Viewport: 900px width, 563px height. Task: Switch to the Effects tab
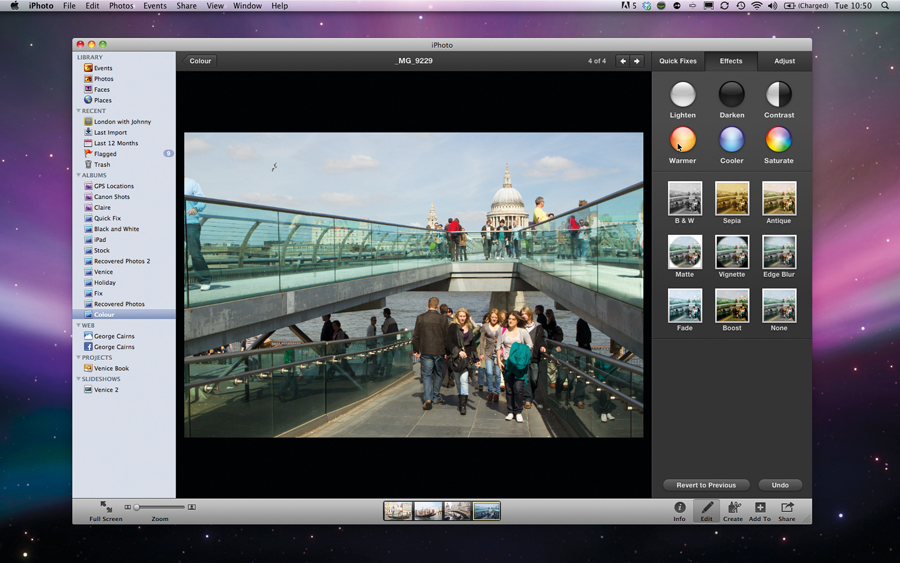pos(731,61)
